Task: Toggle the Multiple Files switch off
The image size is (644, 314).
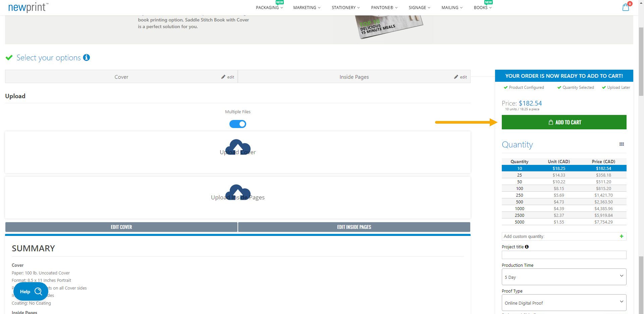Action: [238, 124]
